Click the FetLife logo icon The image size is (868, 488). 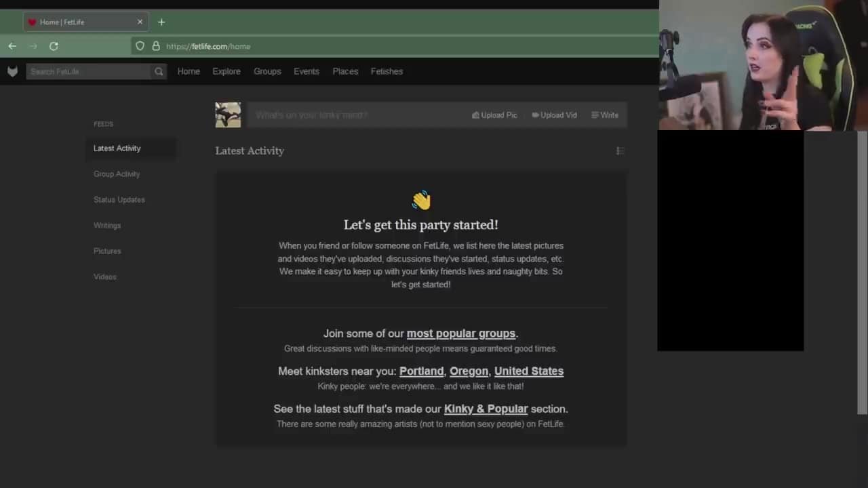tap(12, 71)
